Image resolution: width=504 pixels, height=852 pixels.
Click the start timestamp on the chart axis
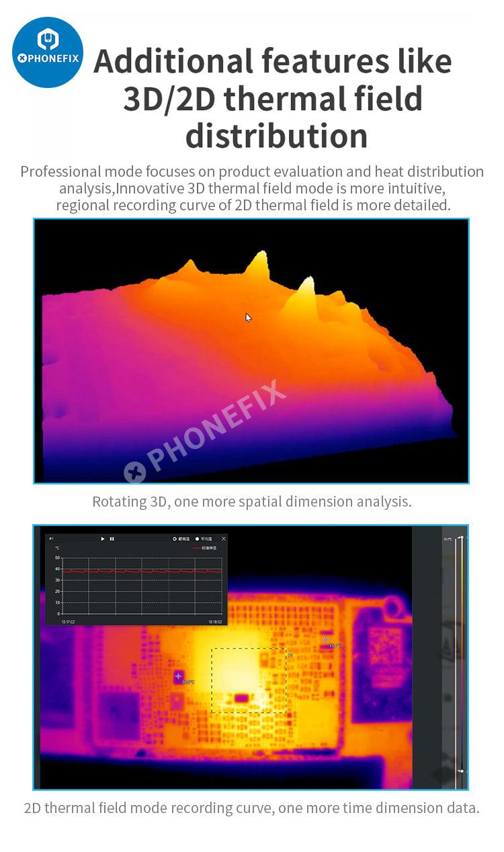click(x=68, y=622)
